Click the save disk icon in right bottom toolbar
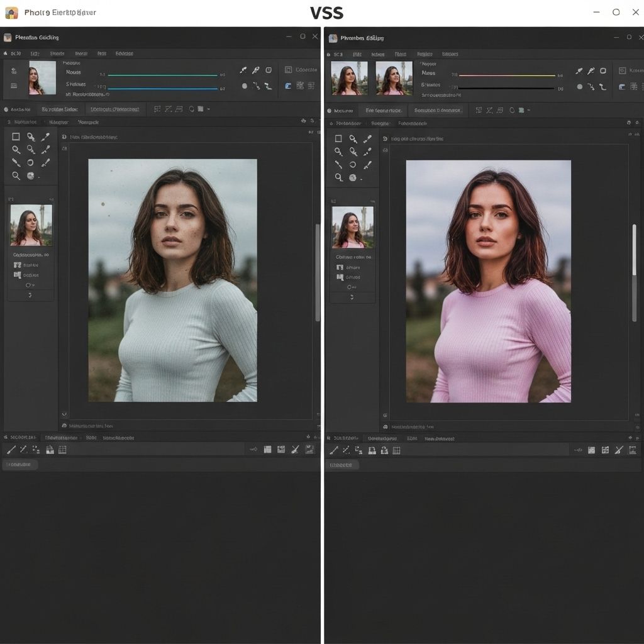The width and height of the screenshot is (644, 644). (372, 450)
